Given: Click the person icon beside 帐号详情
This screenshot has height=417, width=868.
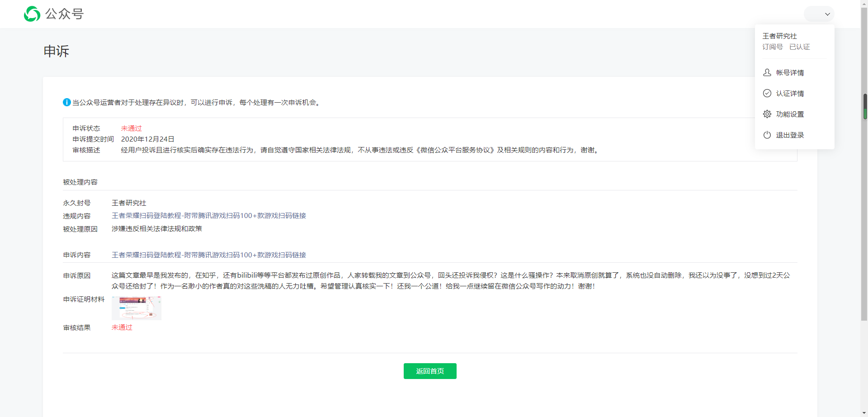Looking at the screenshot, I should pos(767,72).
